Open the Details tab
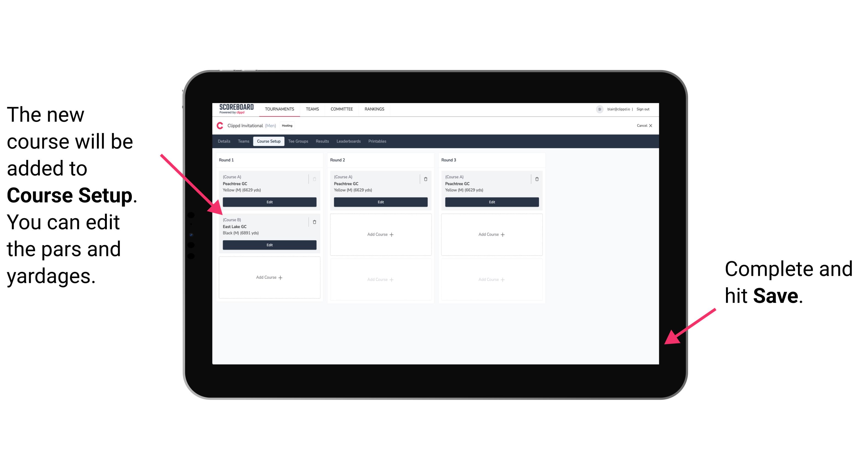This screenshot has height=467, width=868. click(x=225, y=141)
